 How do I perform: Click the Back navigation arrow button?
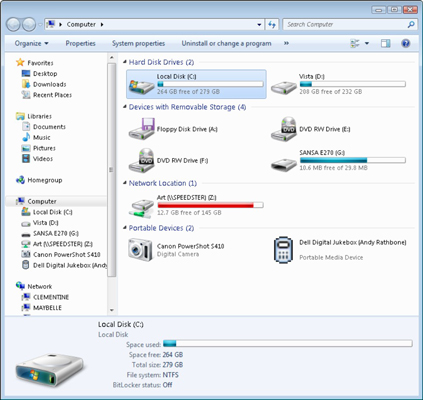click(x=13, y=24)
